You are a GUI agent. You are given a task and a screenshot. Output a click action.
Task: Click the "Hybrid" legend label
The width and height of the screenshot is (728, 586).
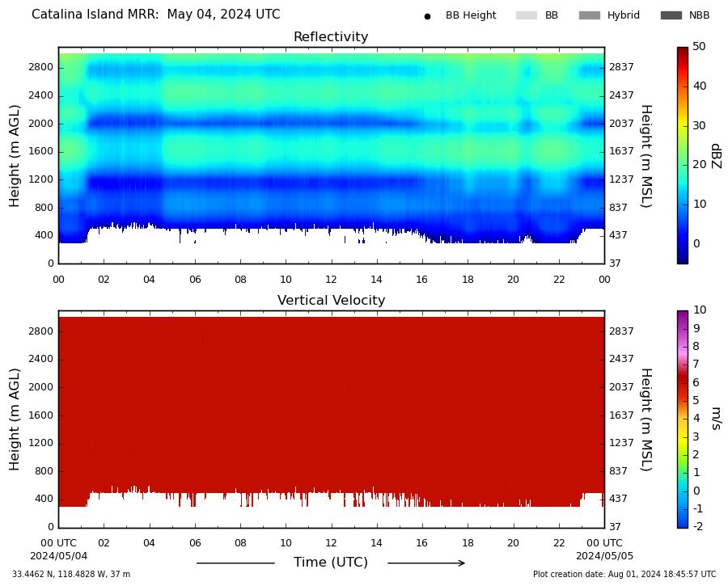tap(623, 15)
